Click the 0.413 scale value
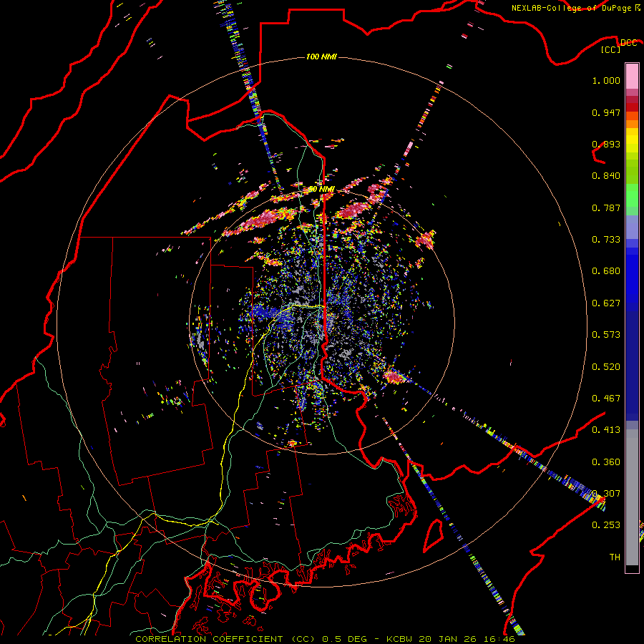644x644 pixels. click(x=606, y=430)
